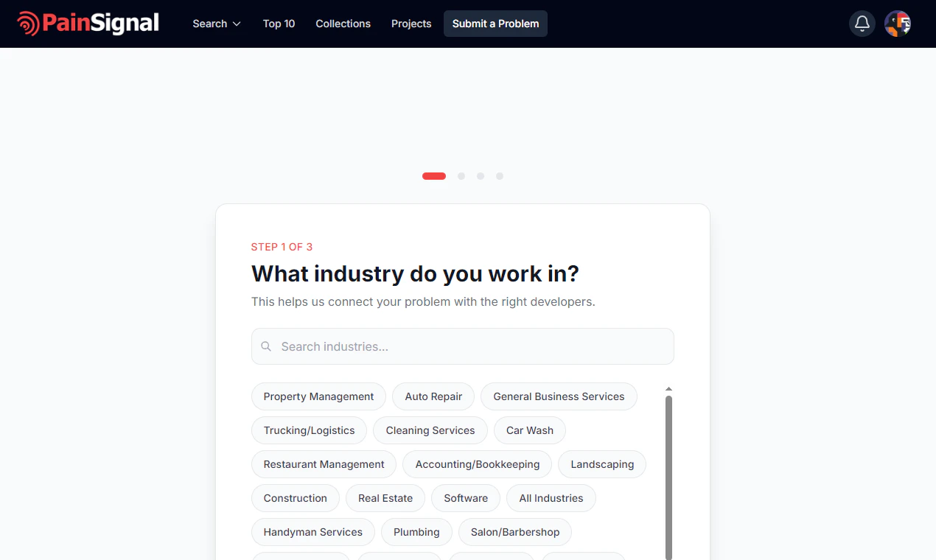Select the Plumbing chip
The width and height of the screenshot is (936, 560).
(x=416, y=532)
